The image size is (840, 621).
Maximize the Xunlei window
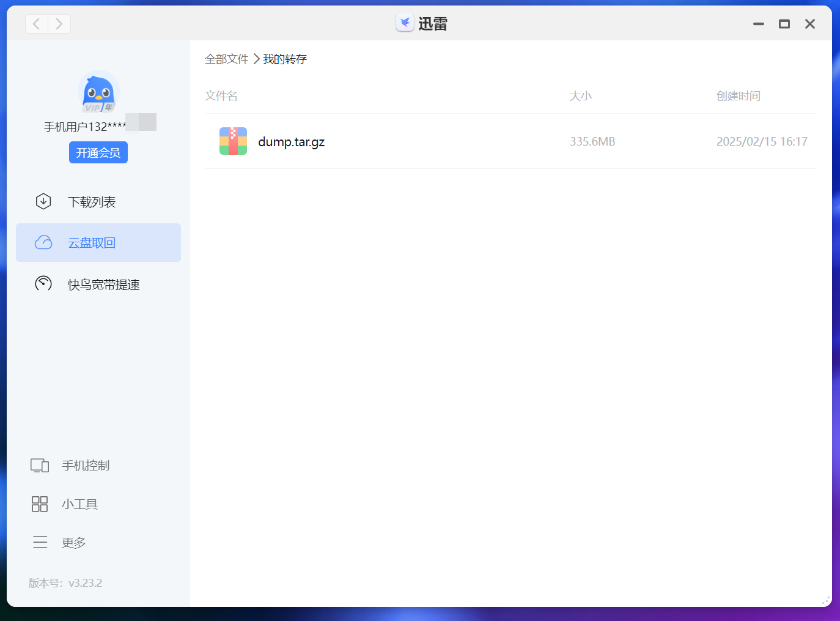784,24
